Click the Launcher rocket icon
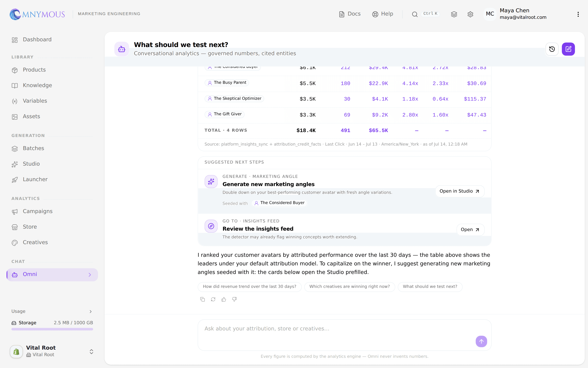This screenshot has width=588, height=368. click(15, 180)
